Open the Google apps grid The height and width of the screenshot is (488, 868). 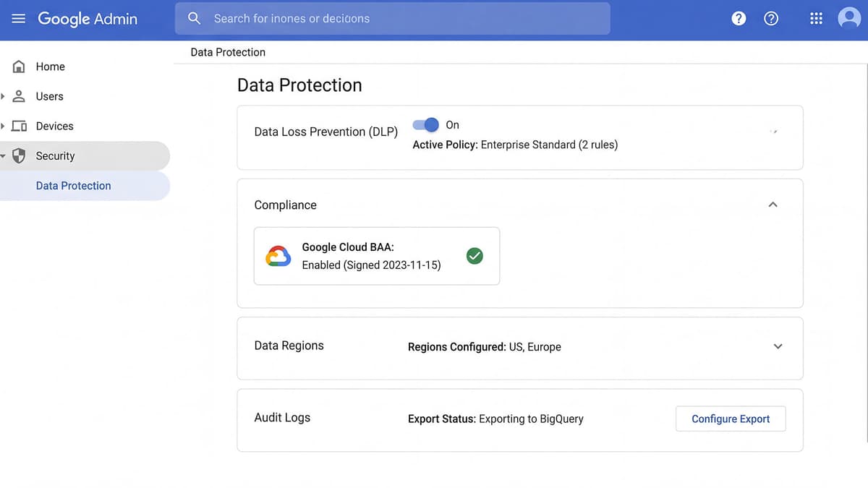pyautogui.click(x=816, y=18)
